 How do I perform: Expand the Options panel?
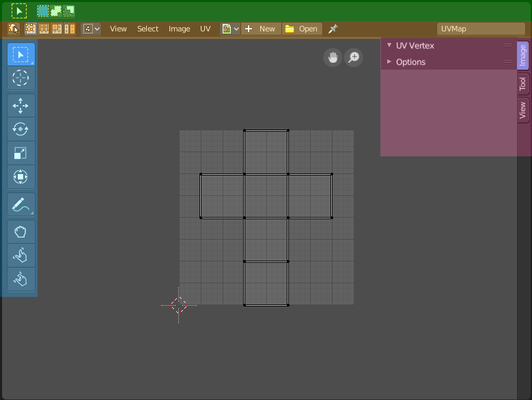click(x=389, y=61)
